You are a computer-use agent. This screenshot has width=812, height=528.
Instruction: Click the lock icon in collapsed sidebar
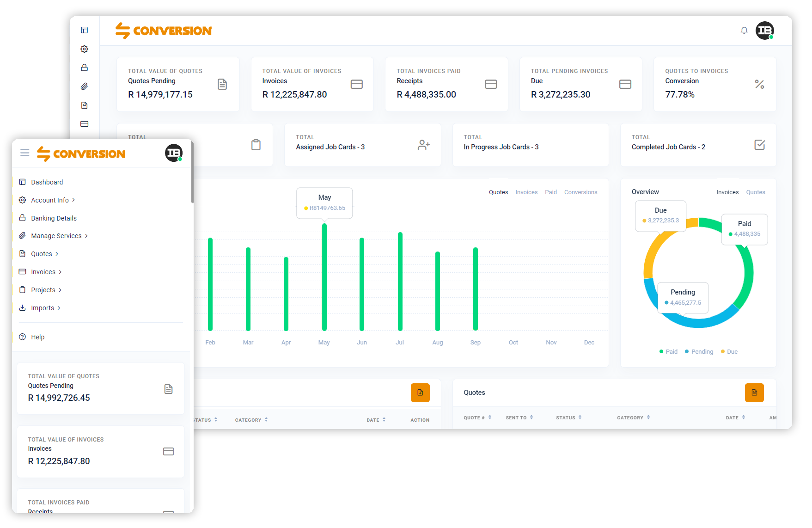84,68
